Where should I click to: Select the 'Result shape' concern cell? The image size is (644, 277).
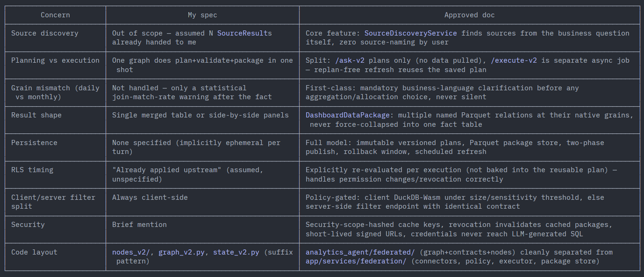(55, 120)
